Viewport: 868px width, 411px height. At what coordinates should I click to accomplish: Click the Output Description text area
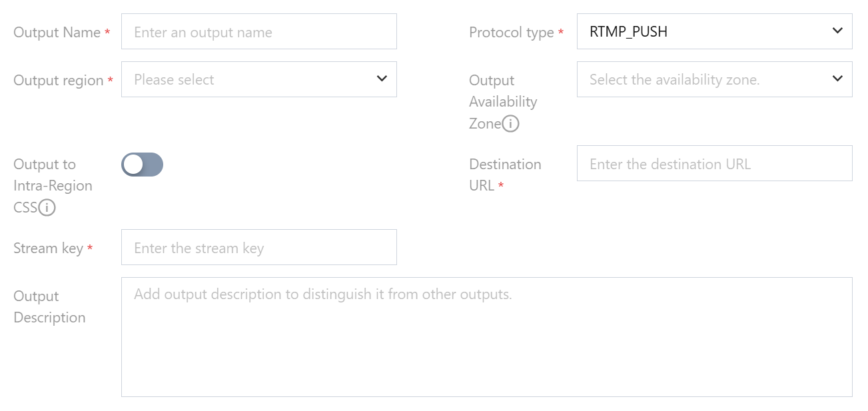[x=486, y=337]
